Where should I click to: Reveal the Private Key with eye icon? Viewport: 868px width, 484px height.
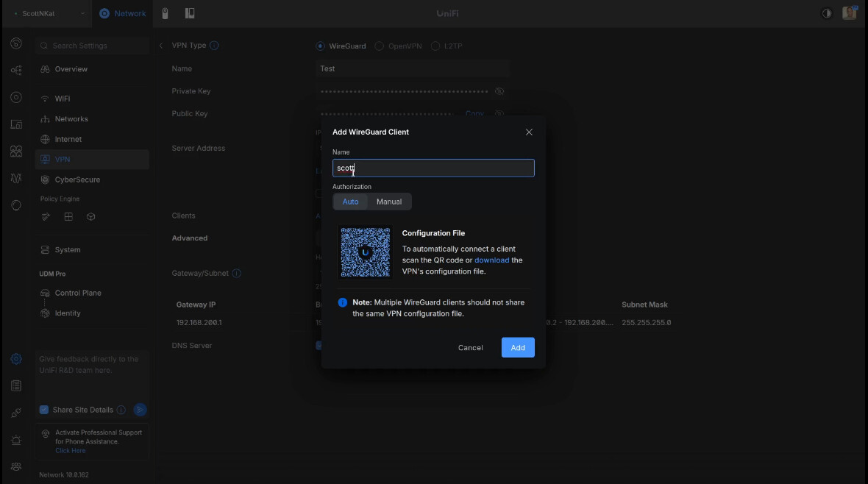pyautogui.click(x=499, y=91)
